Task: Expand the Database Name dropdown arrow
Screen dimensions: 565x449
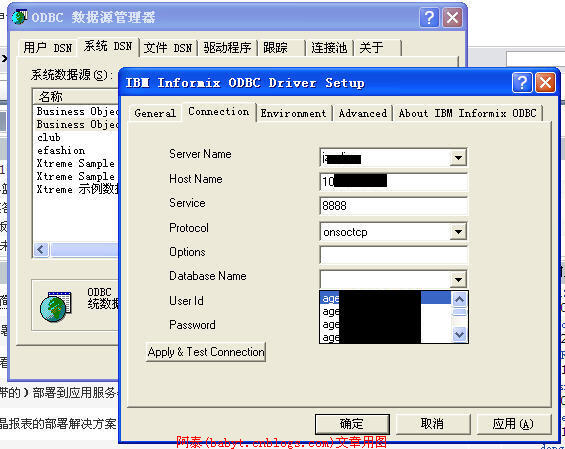Action: [x=458, y=279]
